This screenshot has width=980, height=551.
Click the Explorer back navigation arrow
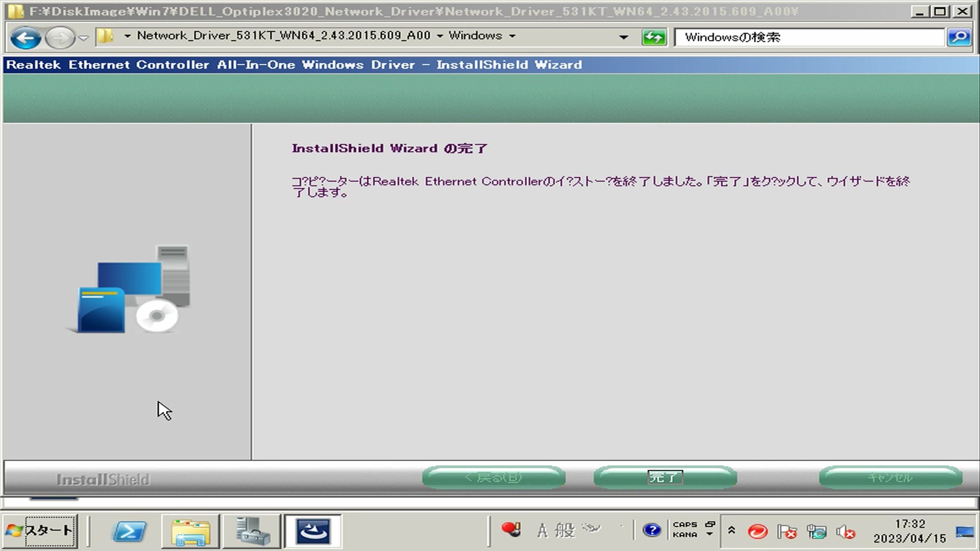(26, 38)
